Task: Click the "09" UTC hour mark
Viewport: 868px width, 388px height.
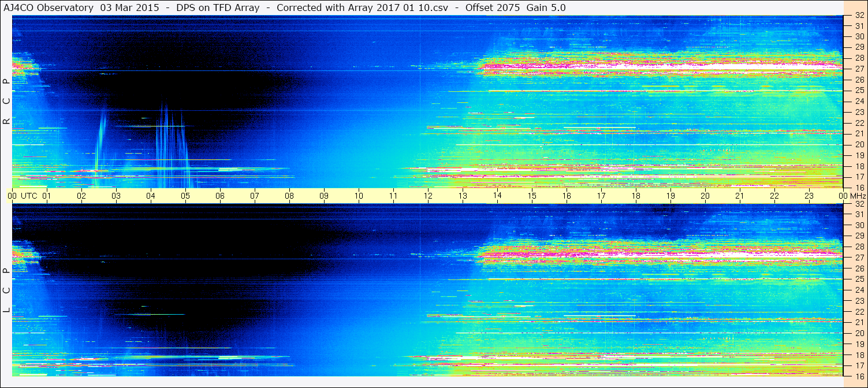Action: 324,196
